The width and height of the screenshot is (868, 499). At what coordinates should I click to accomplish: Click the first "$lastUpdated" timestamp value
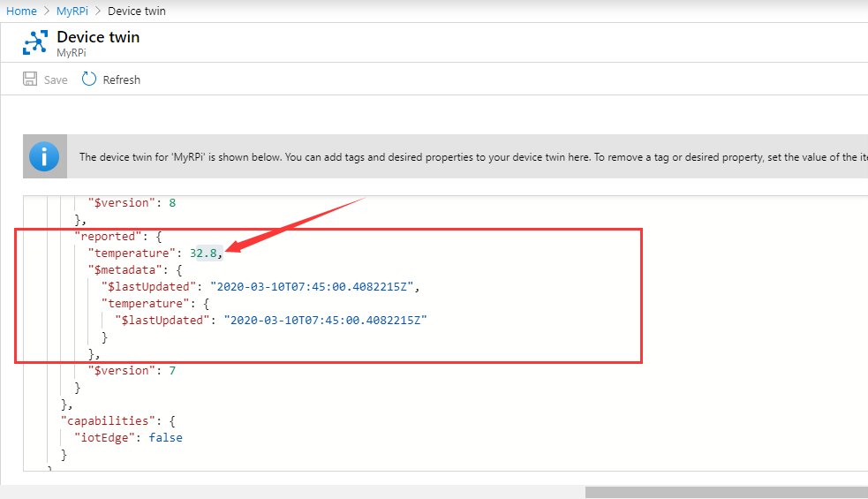[312, 287]
